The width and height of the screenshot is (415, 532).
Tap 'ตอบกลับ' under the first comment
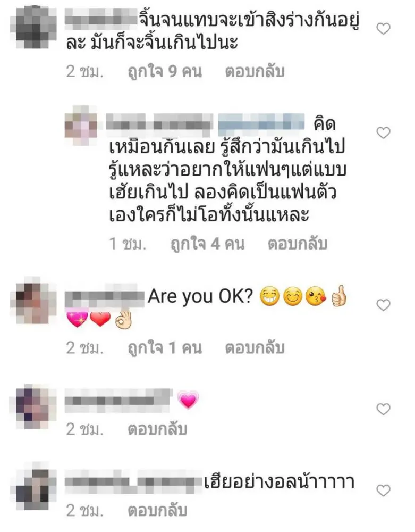coord(255,72)
